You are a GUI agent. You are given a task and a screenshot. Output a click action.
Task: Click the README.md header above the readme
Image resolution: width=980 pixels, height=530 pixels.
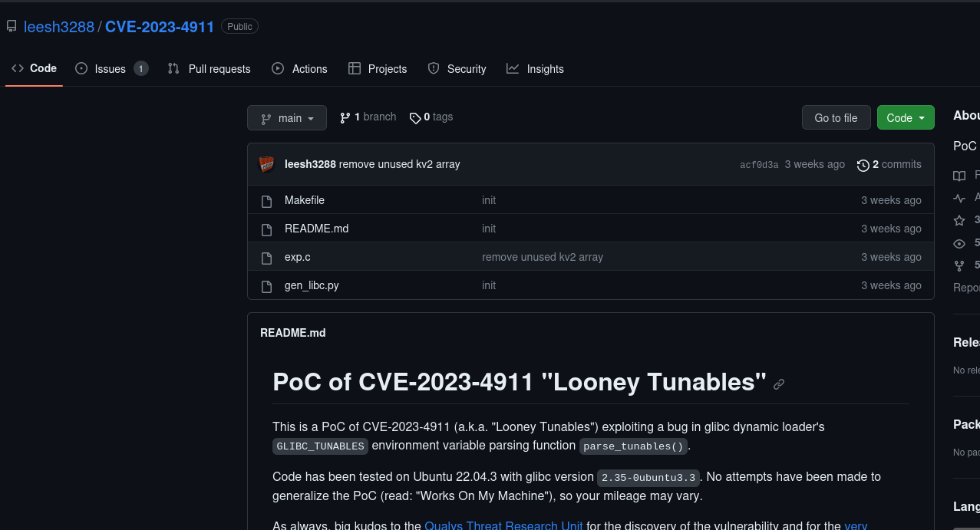293,333
